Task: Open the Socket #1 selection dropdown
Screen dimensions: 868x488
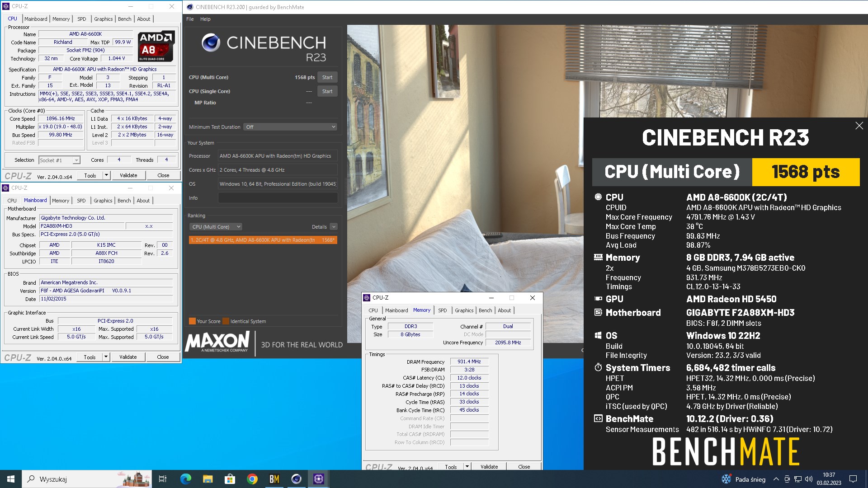Action: 59,160
